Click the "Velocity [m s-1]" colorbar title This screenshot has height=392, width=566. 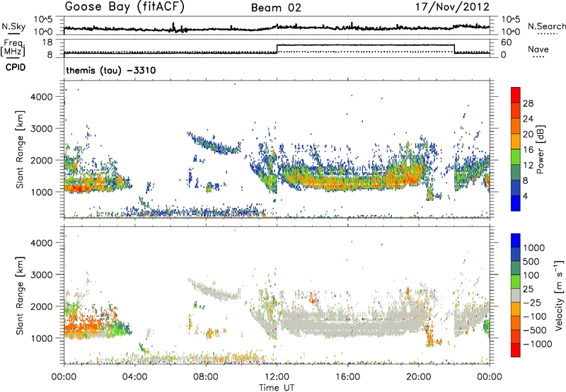coord(559,295)
